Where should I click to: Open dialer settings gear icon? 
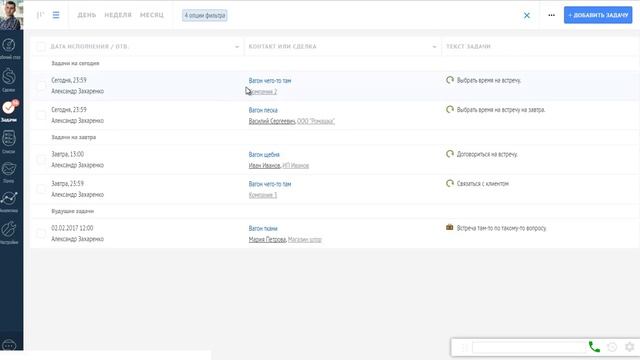pos(629,347)
